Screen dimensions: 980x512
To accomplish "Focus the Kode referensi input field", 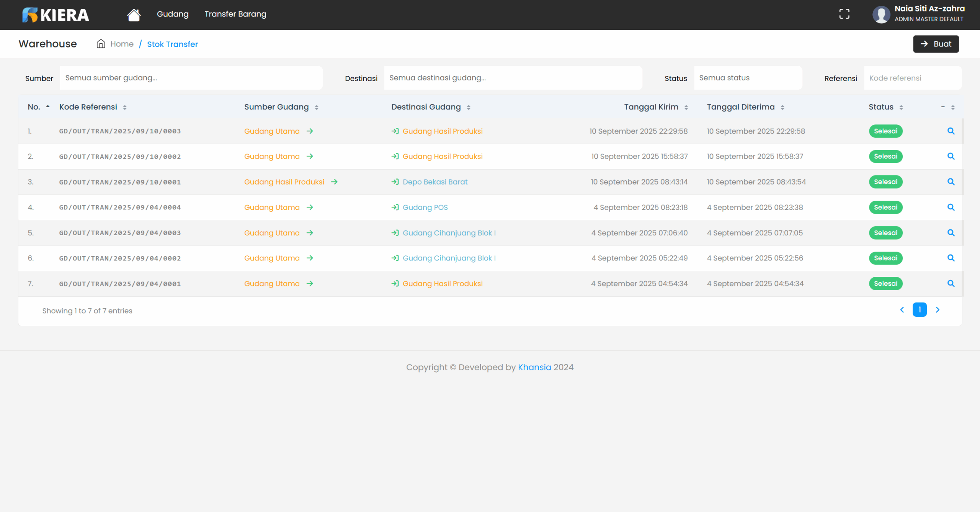I will click(x=912, y=78).
